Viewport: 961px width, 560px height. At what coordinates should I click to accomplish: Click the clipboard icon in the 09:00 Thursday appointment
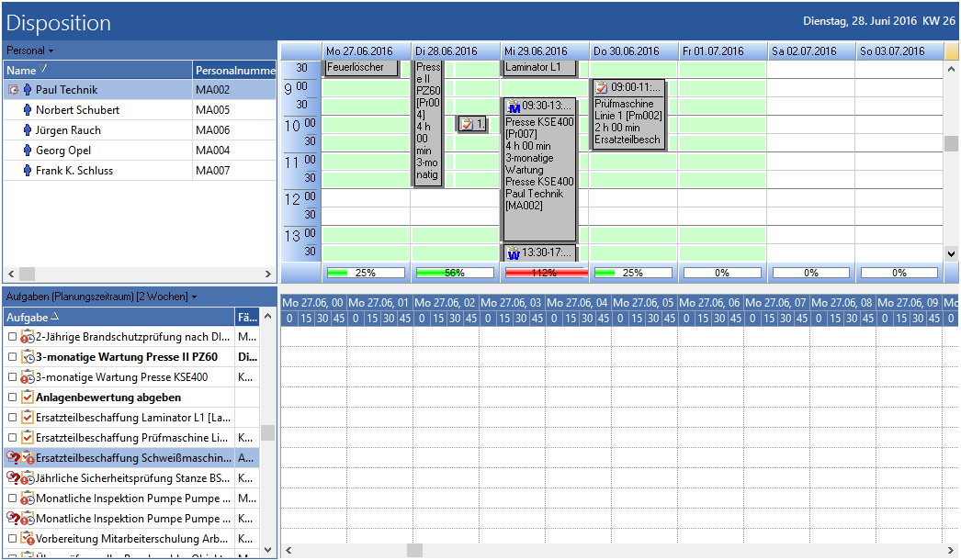point(602,87)
